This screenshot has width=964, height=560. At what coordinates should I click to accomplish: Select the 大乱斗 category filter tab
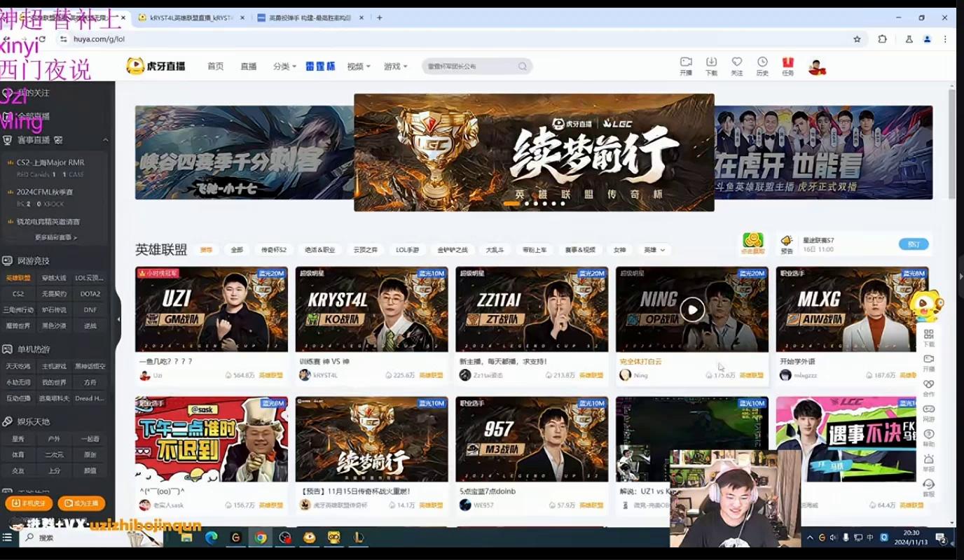(x=495, y=250)
